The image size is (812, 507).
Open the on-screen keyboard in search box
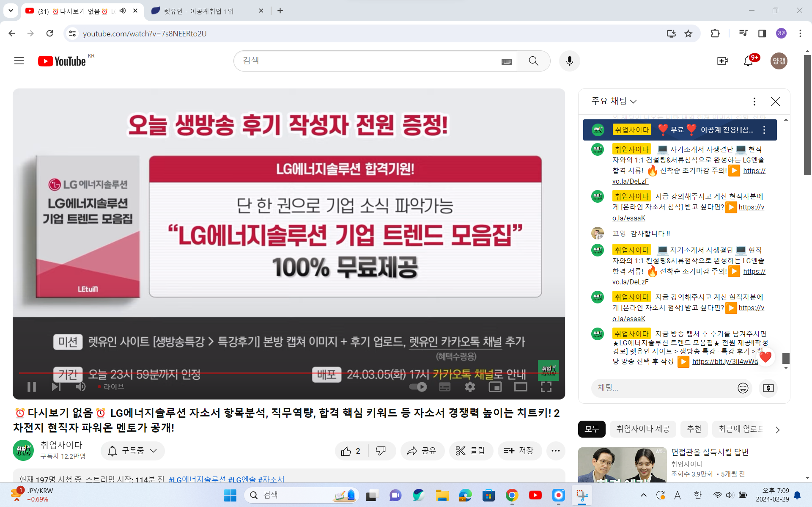(x=506, y=62)
